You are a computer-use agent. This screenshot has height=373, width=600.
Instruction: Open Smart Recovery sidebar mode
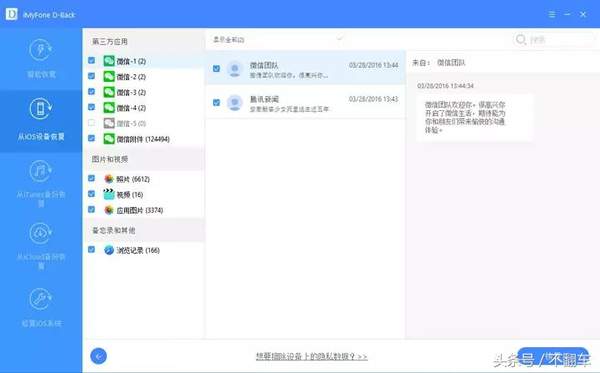(x=41, y=59)
